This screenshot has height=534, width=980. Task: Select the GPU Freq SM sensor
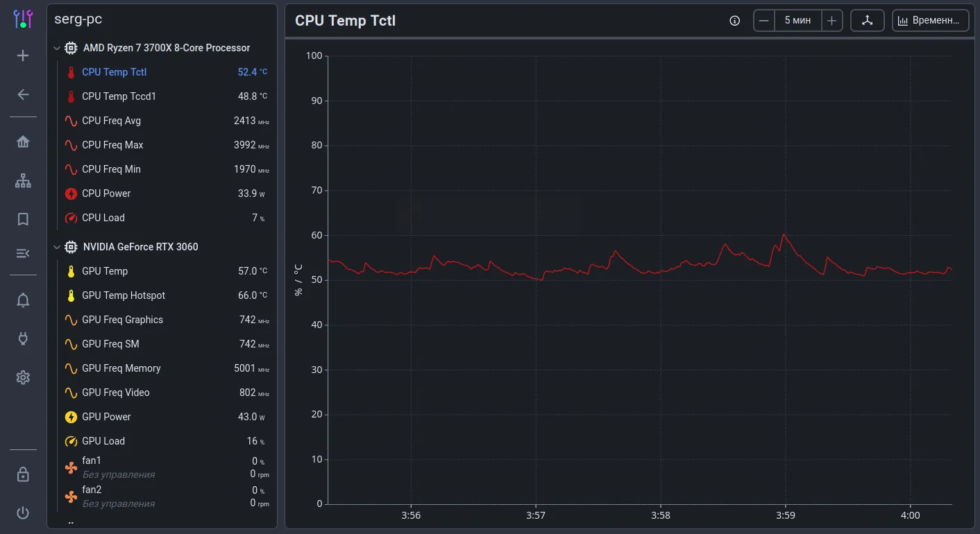(x=165, y=344)
